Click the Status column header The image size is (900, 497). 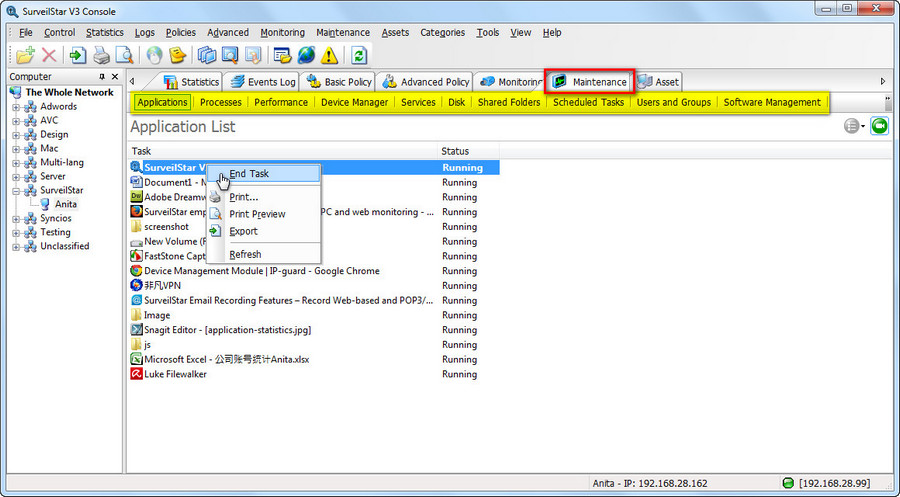click(x=468, y=151)
